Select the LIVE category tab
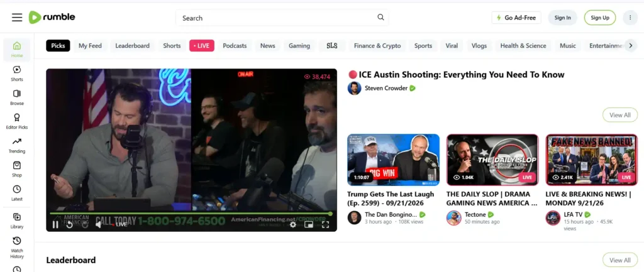This screenshot has height=272, width=644. pyautogui.click(x=202, y=45)
